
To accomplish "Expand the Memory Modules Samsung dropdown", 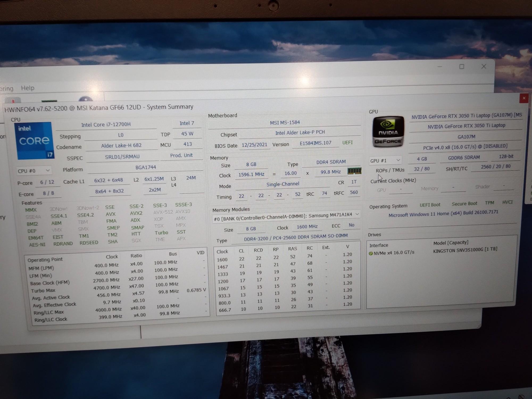I will click(357, 214).
